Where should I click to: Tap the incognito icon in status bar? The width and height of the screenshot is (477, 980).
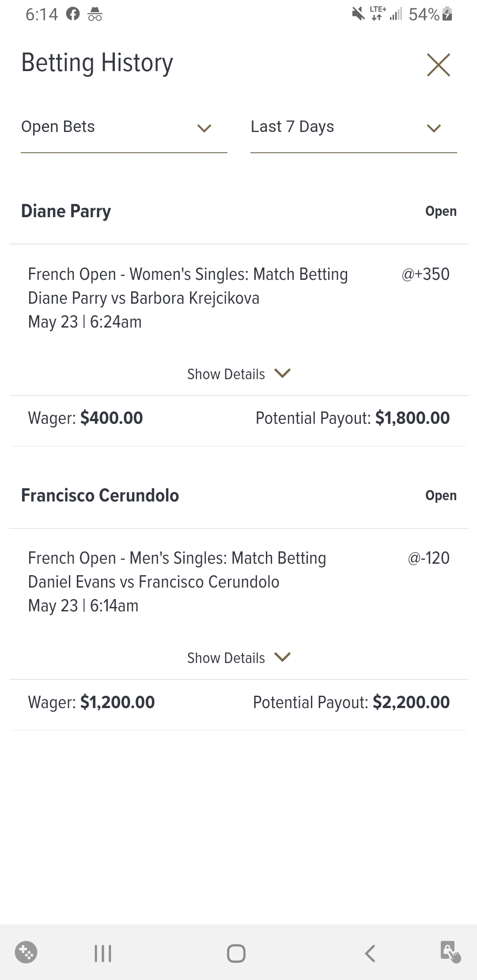pyautogui.click(x=95, y=15)
